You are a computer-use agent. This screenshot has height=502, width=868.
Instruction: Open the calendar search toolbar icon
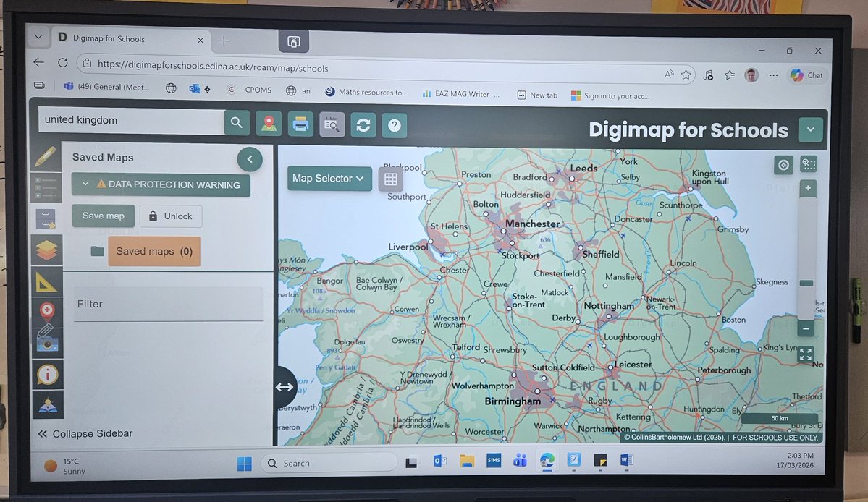click(332, 125)
